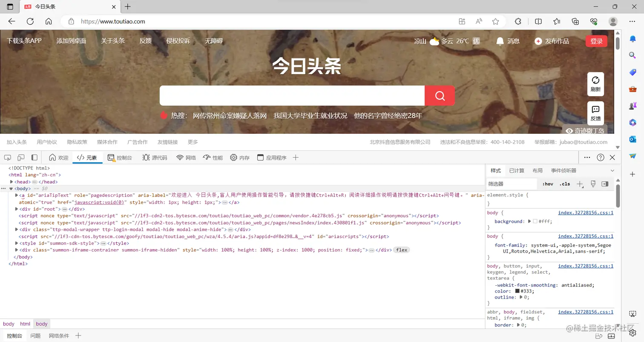Viewport: 644px width, 342px height.
Task: Click the 反馈 feedback floating button
Action: coord(595,113)
